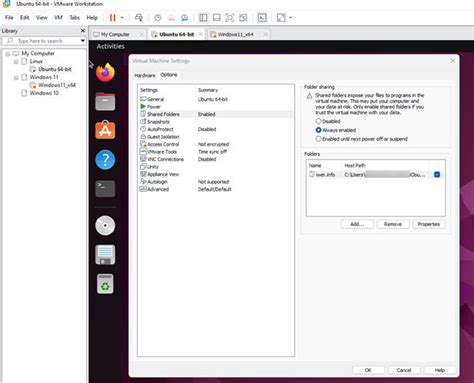Select the Disabled folder sharing option
This screenshot has height=383, width=474.
pos(328,121)
